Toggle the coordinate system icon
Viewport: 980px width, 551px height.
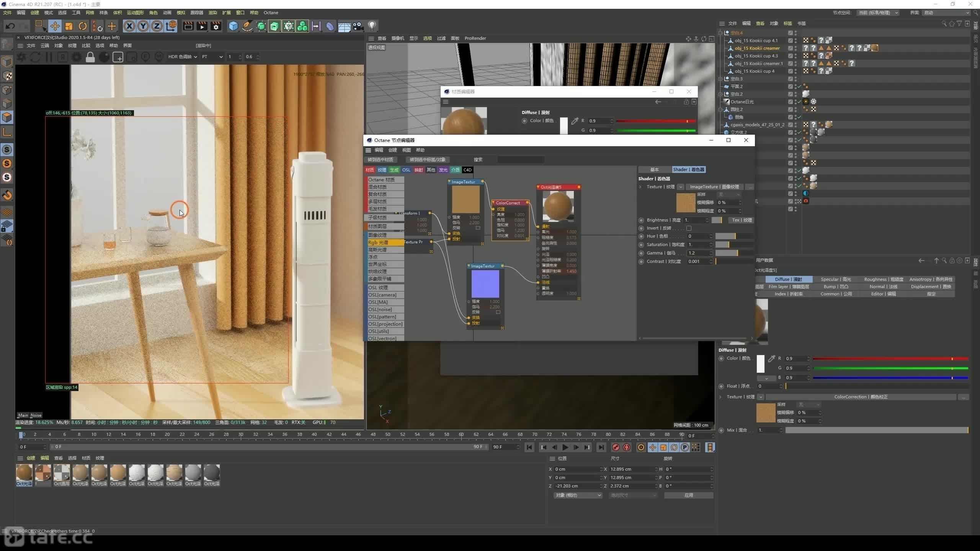click(171, 26)
